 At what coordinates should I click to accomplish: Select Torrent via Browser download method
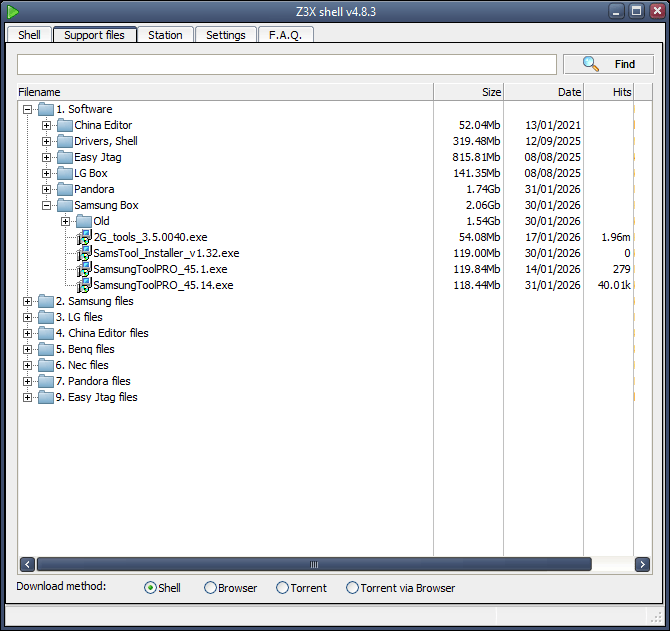352,588
